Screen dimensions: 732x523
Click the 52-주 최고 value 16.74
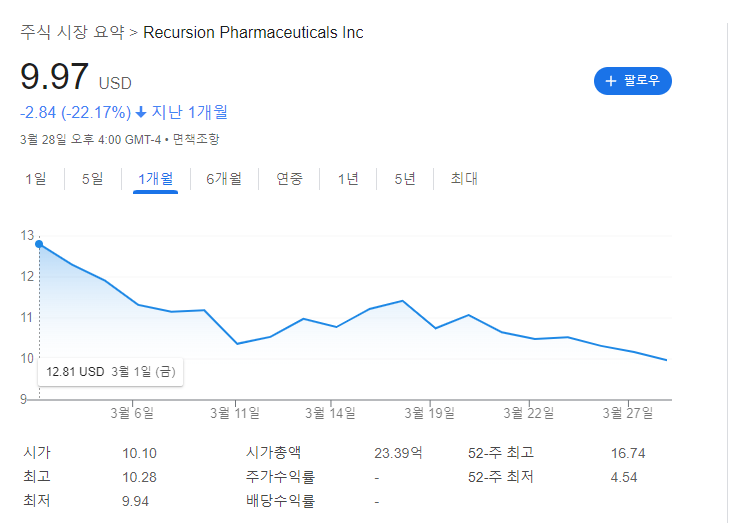[x=628, y=453]
